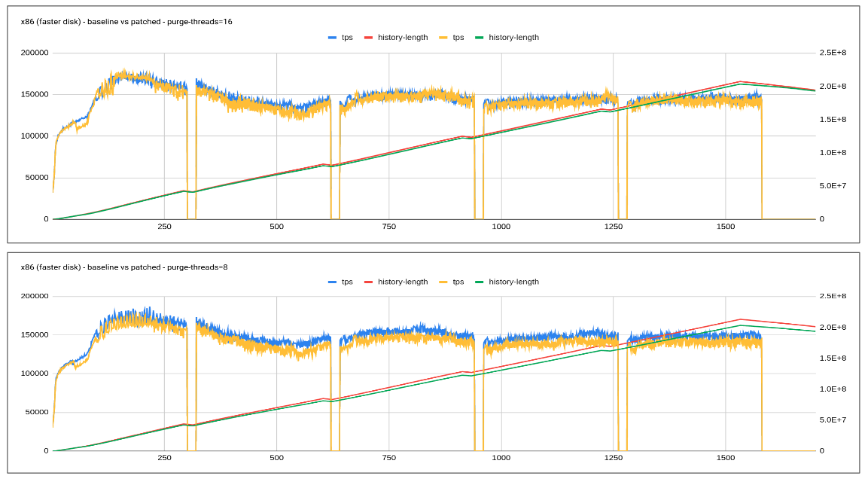
Task: Click the 1000 x-axis label in bottom chart
Action: click(x=501, y=458)
